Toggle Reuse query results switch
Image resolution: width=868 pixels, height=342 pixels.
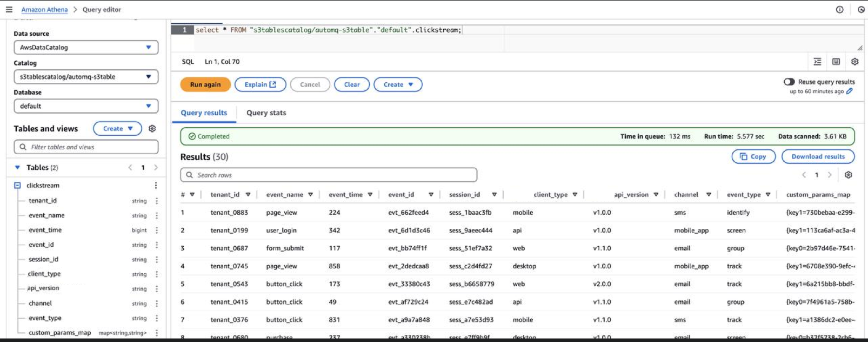pos(789,82)
